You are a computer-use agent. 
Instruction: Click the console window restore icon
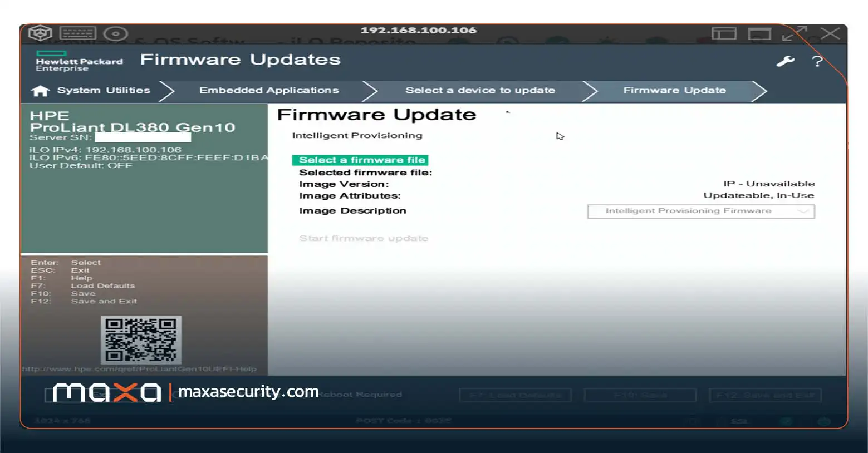point(759,34)
